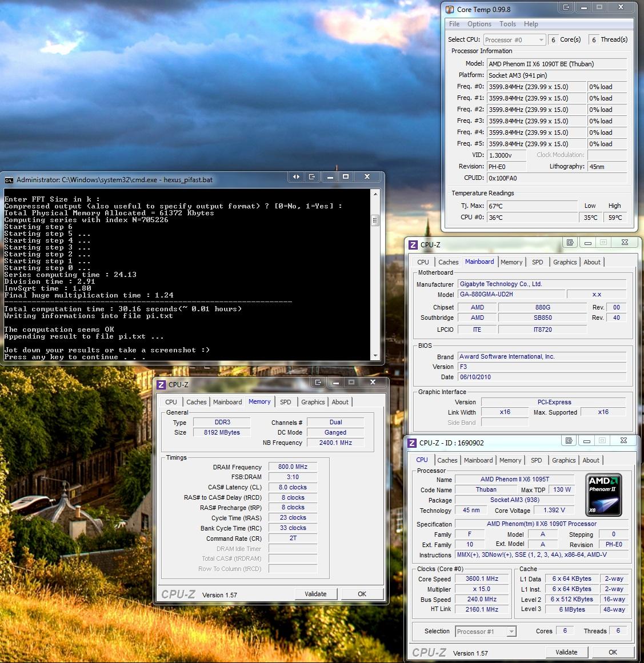The height and width of the screenshot is (663, 644).
Task: Close the CPU-Z Memory window
Action: (373, 382)
